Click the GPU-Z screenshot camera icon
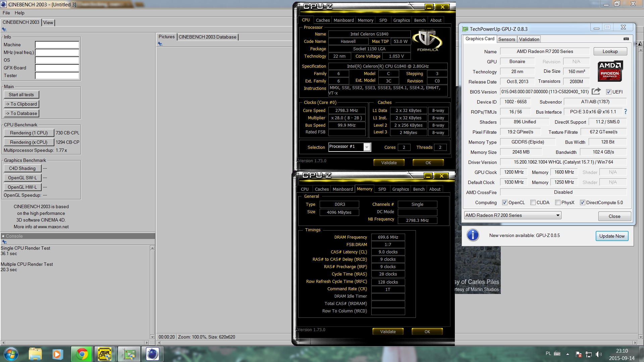 626,39
